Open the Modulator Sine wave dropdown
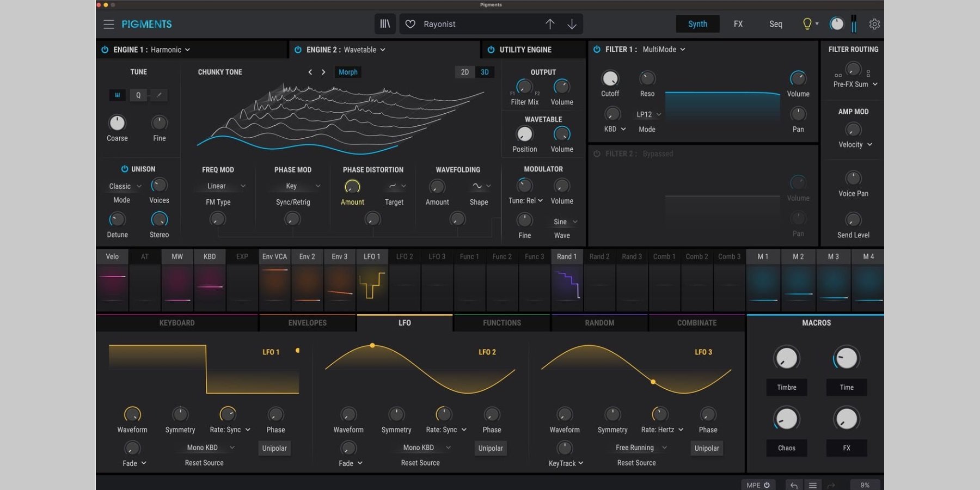The image size is (980, 490). pyautogui.click(x=565, y=222)
